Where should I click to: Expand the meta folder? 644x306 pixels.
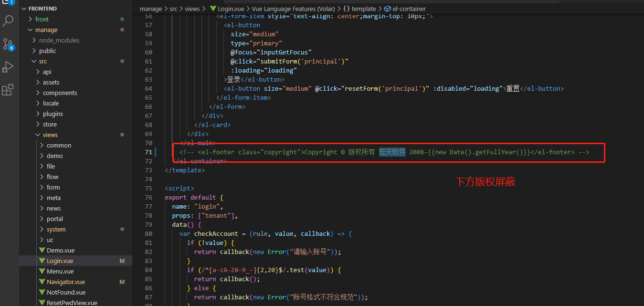coord(53,198)
